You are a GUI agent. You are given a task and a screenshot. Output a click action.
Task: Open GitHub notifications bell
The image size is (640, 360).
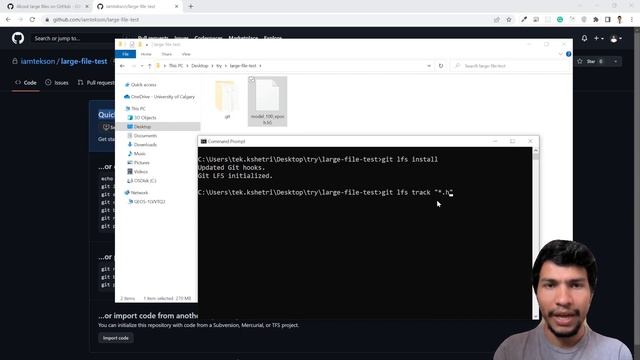[x=584, y=38]
